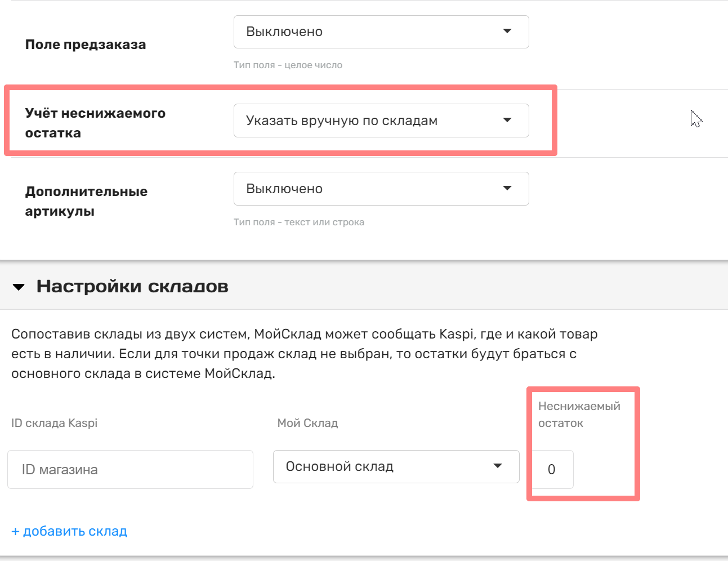The image size is (728, 561).
Task: Click the ID склада Kaspi column header
Action: point(54,423)
